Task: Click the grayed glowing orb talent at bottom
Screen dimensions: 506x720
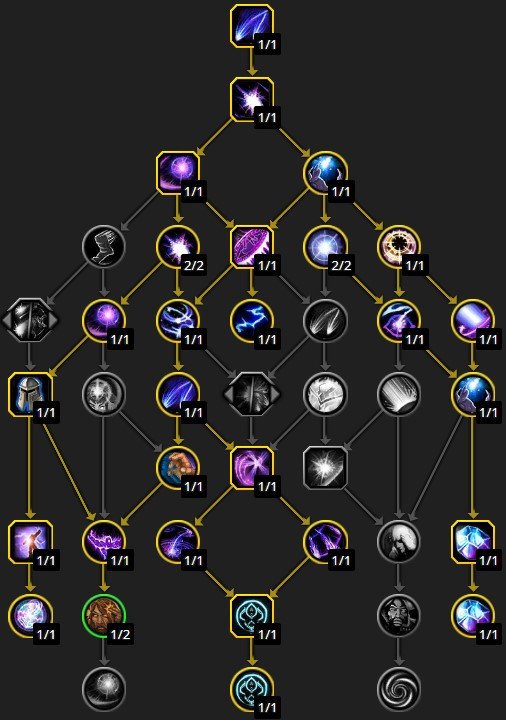Action: (x=104, y=689)
